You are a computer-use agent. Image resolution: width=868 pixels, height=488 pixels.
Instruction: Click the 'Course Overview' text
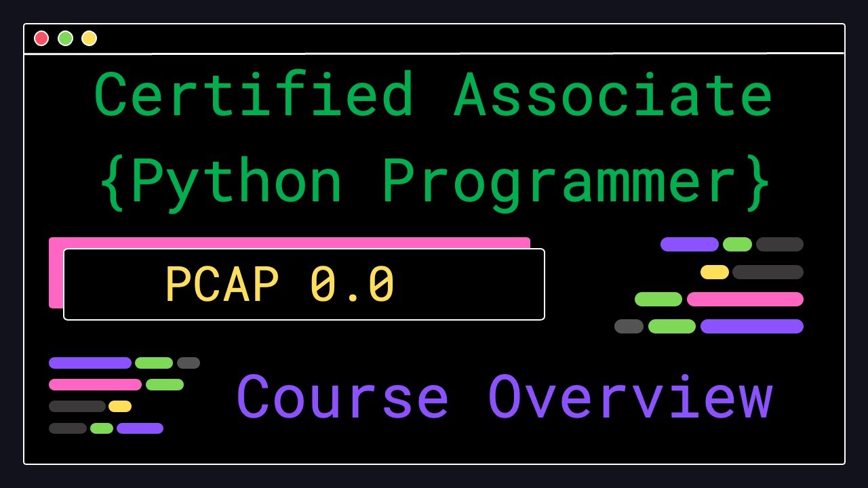[x=505, y=398]
